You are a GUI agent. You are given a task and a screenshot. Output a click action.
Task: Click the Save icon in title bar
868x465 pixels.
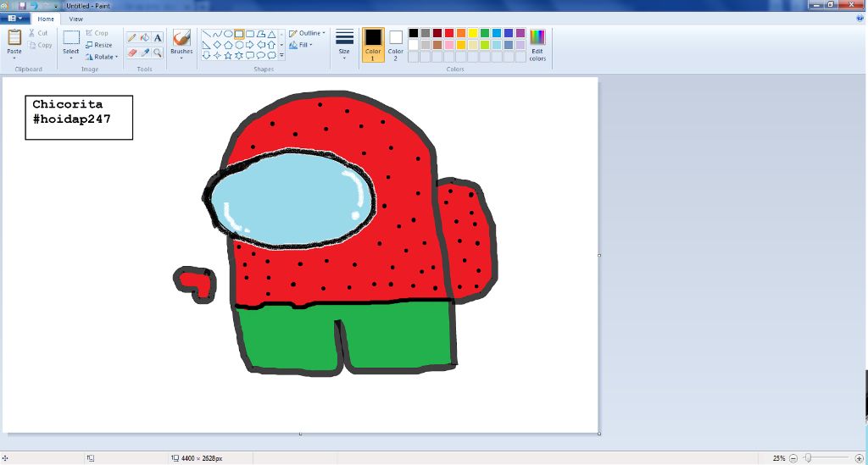[22, 6]
